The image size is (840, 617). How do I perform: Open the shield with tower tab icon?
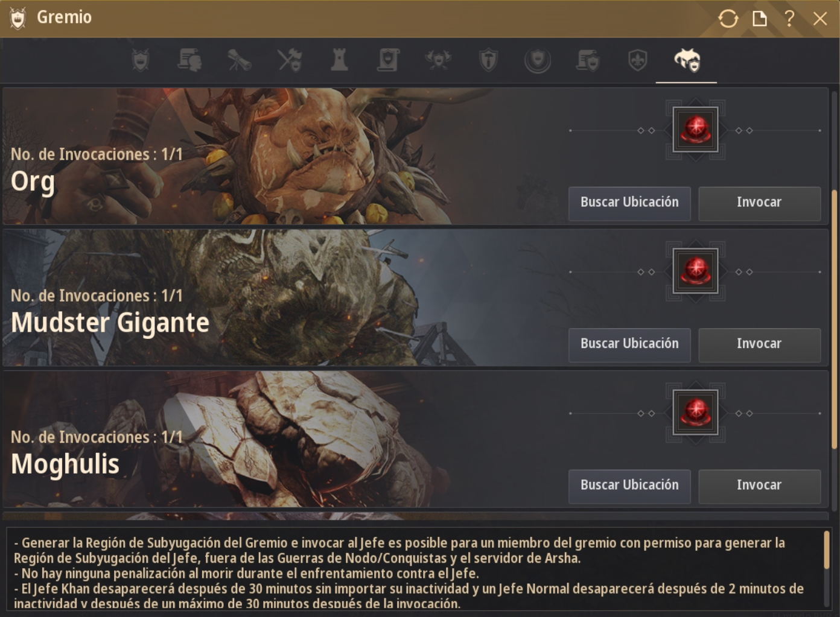coord(488,60)
